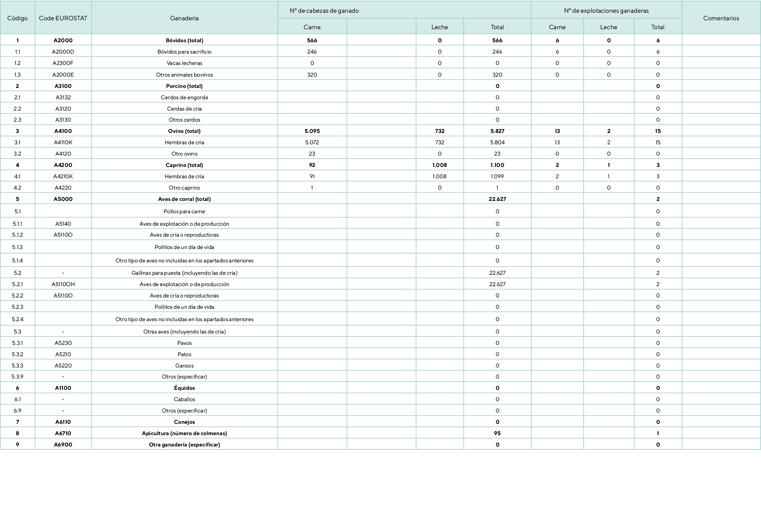This screenshot has height=532, width=761.
Task: Click the Comentarios column header
Action: (721, 18)
